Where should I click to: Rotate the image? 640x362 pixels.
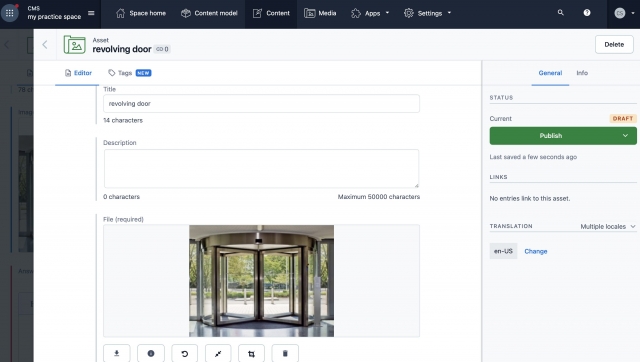click(184, 353)
